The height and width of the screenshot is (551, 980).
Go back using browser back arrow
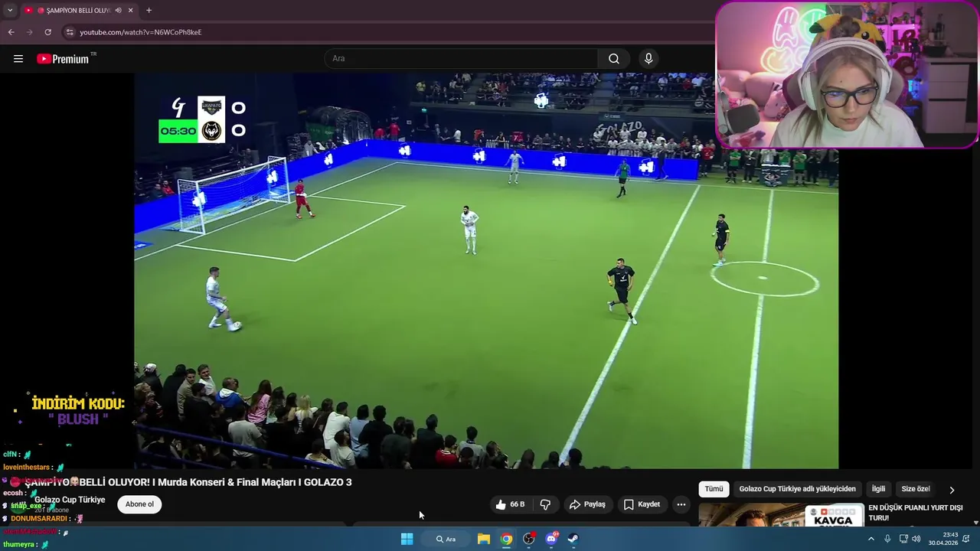click(x=11, y=32)
